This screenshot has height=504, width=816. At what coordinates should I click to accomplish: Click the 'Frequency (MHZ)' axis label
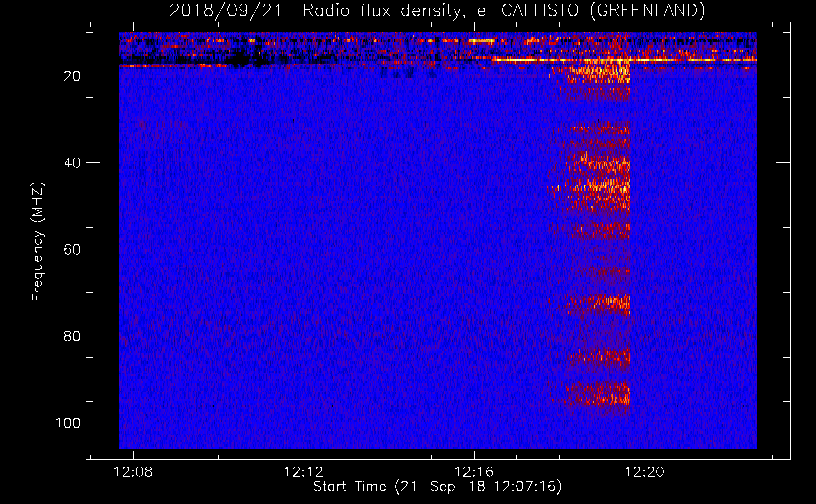(x=38, y=242)
